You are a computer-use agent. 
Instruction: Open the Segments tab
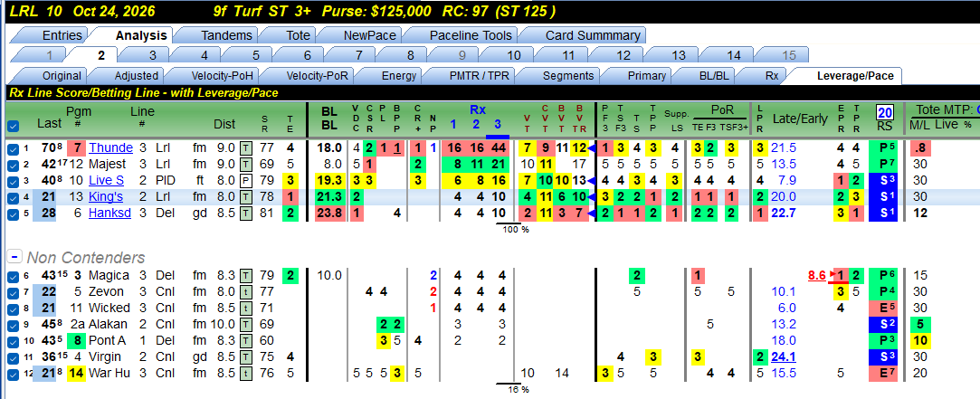tap(567, 76)
